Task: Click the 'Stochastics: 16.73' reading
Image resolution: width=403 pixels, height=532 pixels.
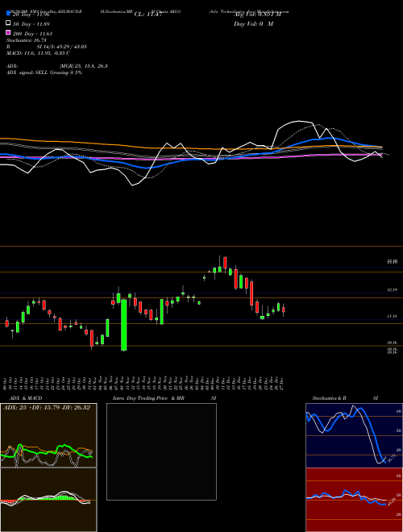Action: (27, 40)
